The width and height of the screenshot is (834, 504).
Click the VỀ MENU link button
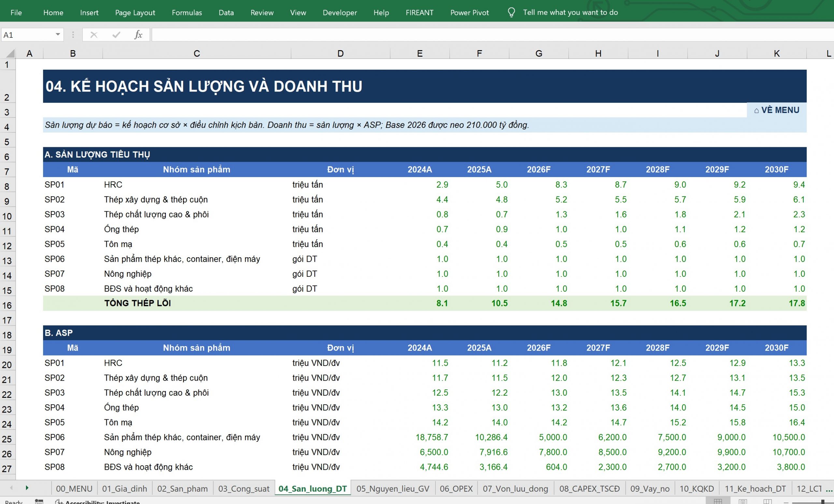click(x=776, y=110)
